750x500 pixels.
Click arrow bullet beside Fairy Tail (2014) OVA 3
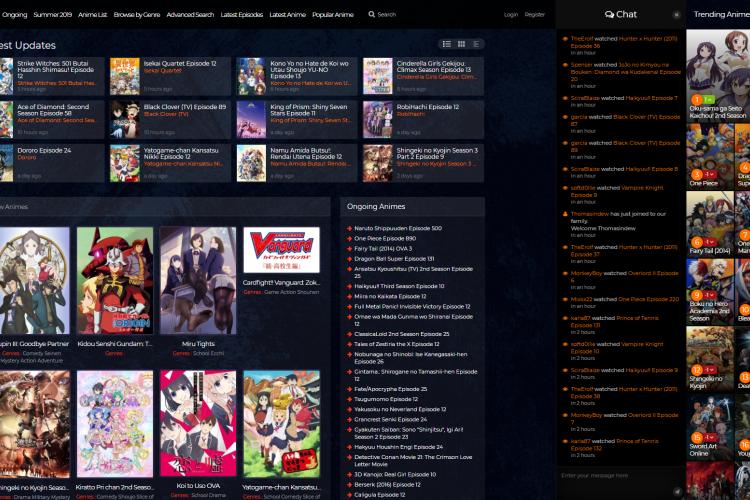click(349, 249)
